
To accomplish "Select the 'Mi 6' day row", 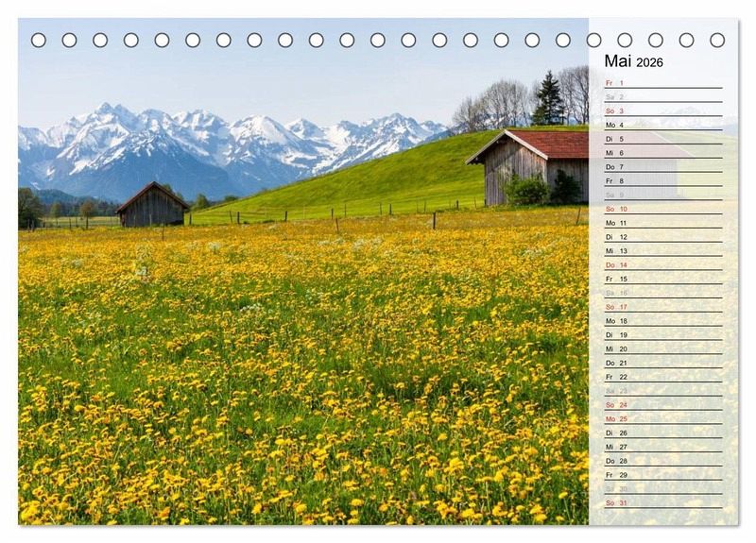I will 663,153.
